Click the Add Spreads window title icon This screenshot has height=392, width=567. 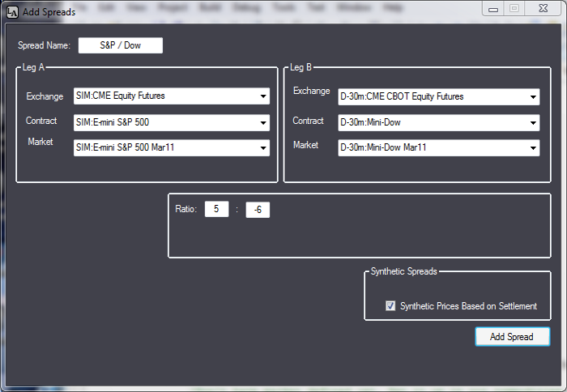coord(12,12)
